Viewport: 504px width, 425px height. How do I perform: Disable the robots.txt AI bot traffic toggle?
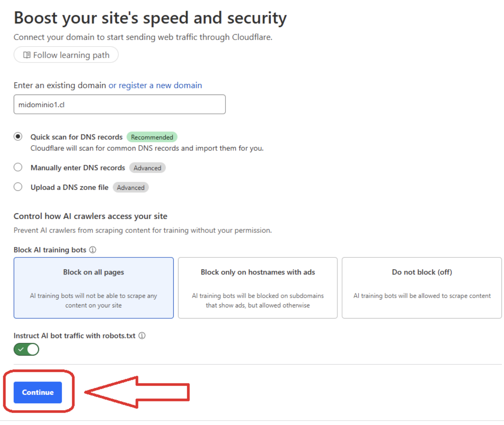pyautogui.click(x=27, y=349)
